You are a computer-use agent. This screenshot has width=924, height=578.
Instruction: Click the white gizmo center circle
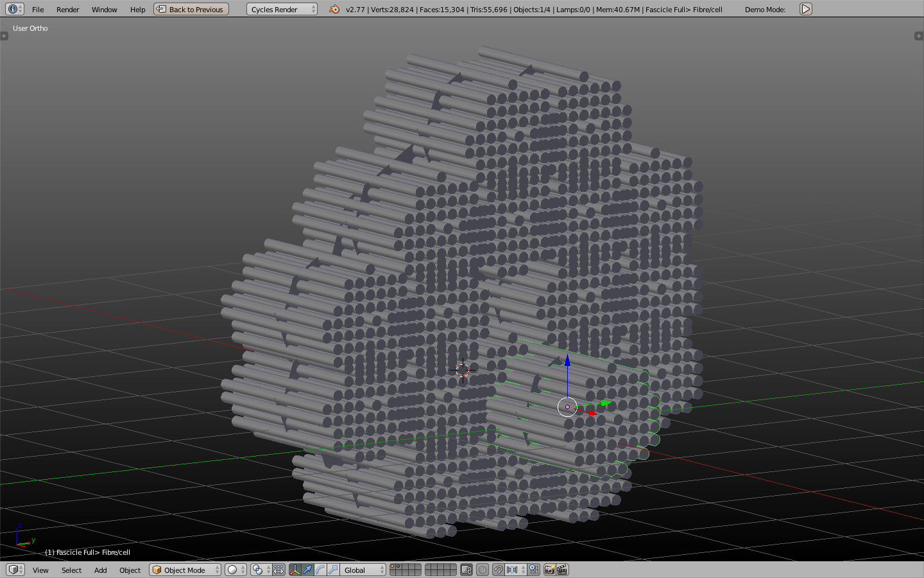pyautogui.click(x=567, y=407)
